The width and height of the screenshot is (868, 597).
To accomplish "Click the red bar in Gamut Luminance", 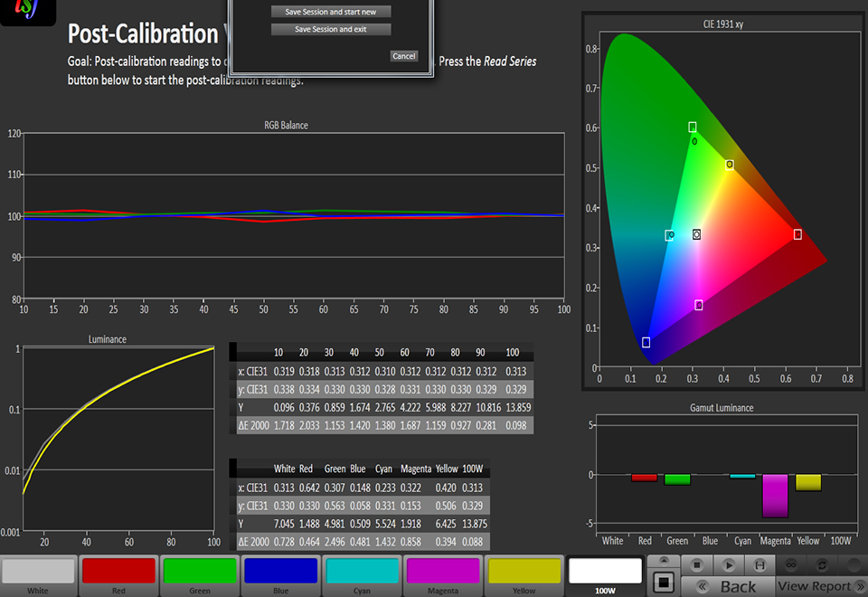I will pyautogui.click(x=645, y=478).
